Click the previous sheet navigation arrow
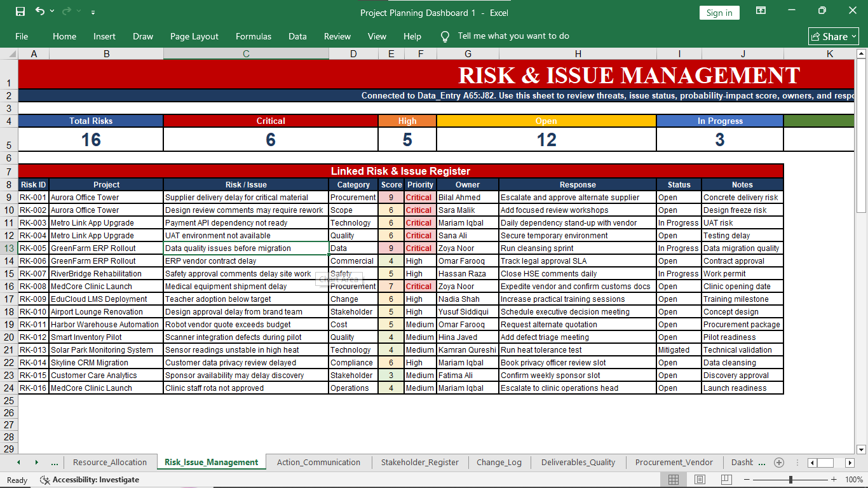Viewport: 868px width, 488px height. 18,463
